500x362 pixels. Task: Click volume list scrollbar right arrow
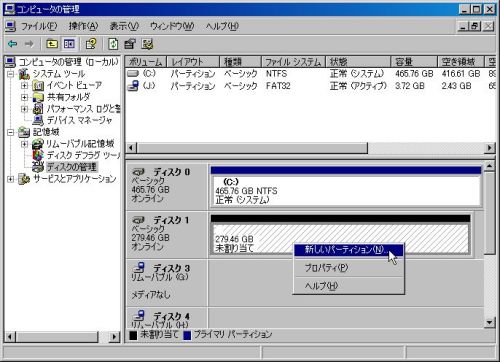point(489,148)
